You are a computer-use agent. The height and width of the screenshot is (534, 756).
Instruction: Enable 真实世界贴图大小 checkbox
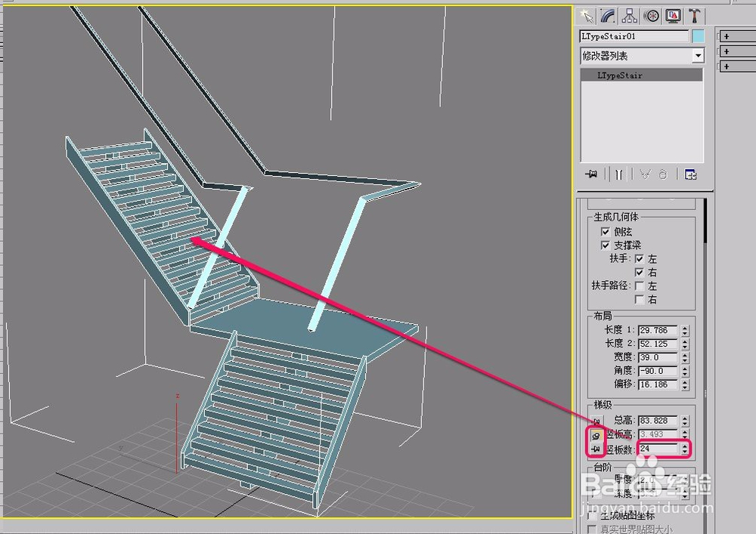(593, 529)
